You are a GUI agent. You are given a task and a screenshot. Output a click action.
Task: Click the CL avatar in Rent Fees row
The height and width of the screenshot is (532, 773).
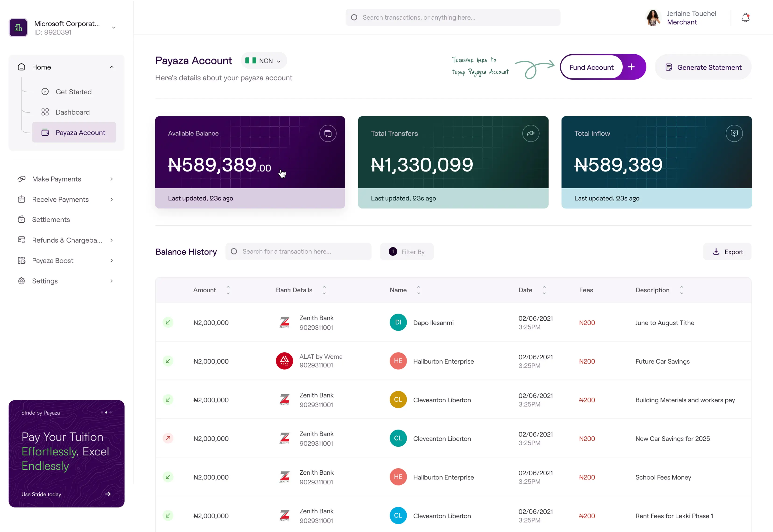(398, 516)
